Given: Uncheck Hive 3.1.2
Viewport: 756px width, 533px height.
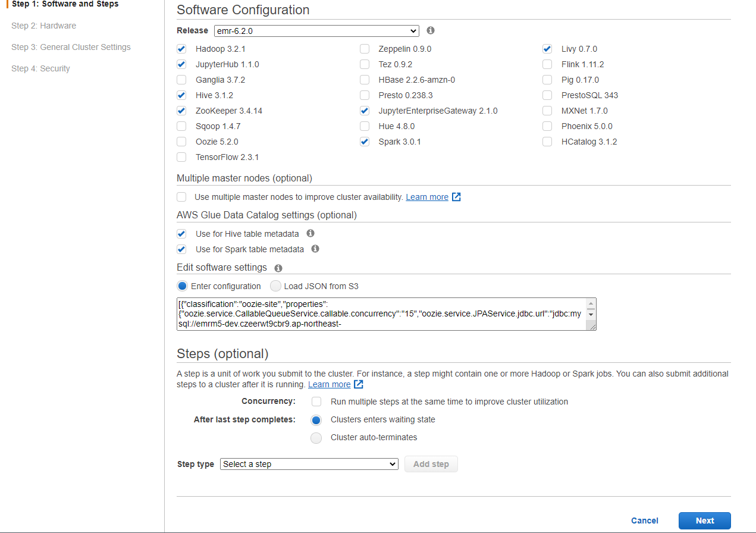Looking at the screenshot, I should [181, 95].
